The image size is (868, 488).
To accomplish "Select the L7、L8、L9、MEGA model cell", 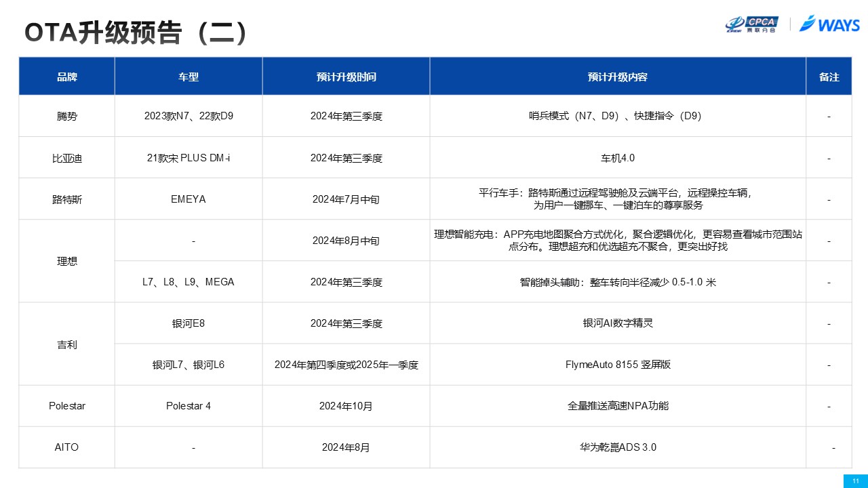I will coord(189,282).
